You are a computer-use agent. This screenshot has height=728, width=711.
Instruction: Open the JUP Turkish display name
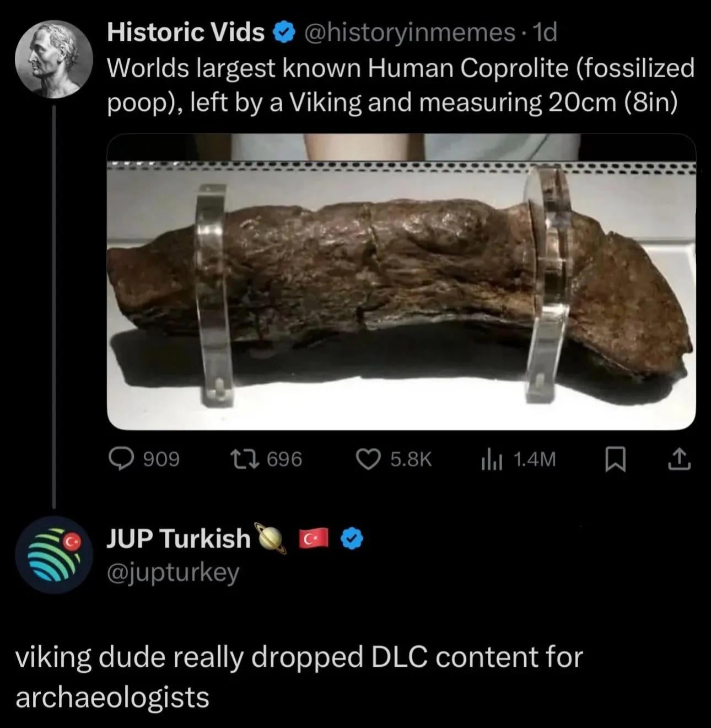click(x=178, y=538)
